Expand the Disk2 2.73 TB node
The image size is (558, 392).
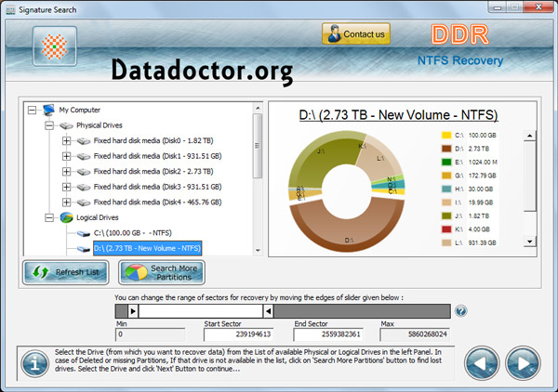click(x=66, y=172)
